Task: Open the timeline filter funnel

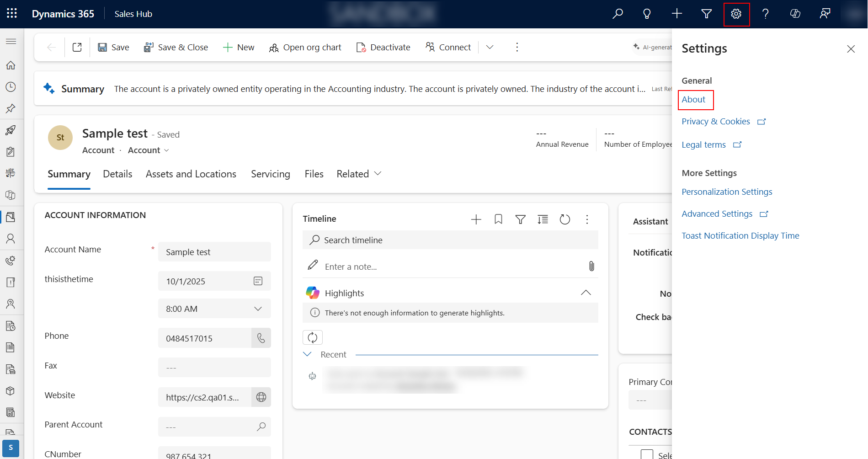Action: 521,219
